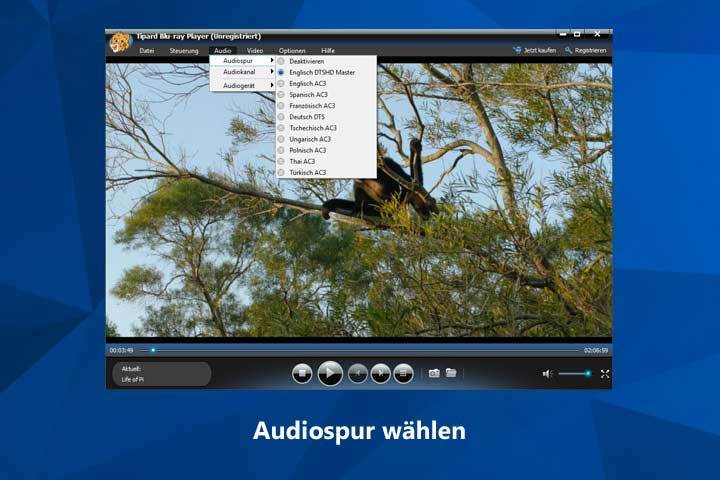Jump to the previous chapter
720x480 pixels.
(x=358, y=373)
